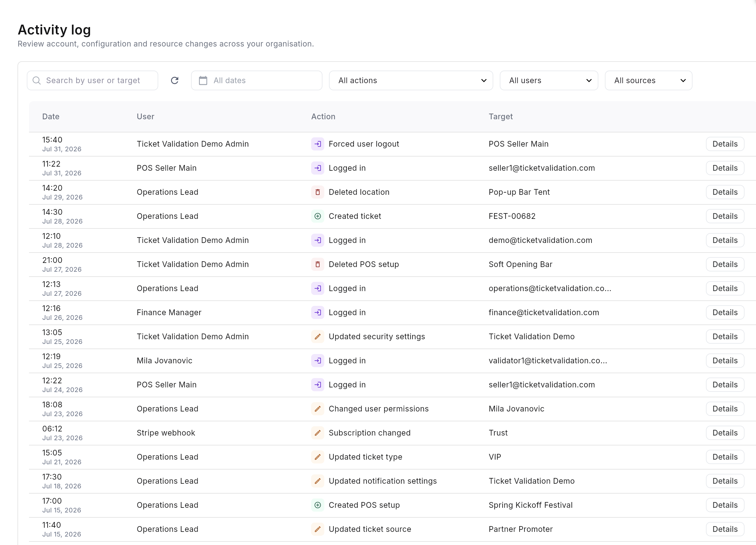Open Details for Finance Manager login

(x=725, y=312)
